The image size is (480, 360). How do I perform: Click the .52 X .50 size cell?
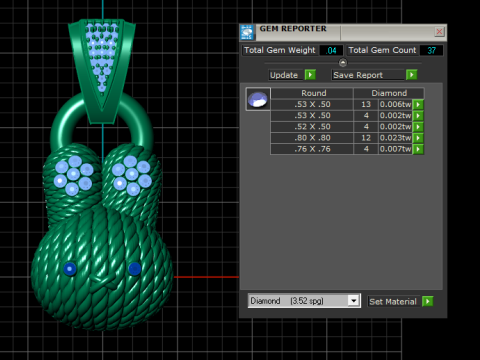312,127
